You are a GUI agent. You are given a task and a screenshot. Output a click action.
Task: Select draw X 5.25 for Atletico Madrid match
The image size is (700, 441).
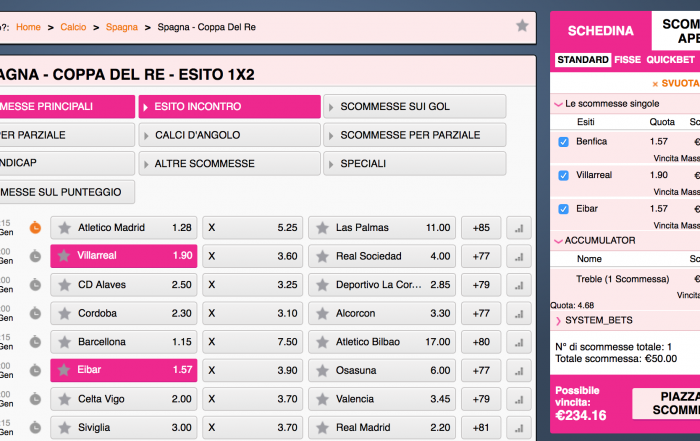click(x=253, y=228)
